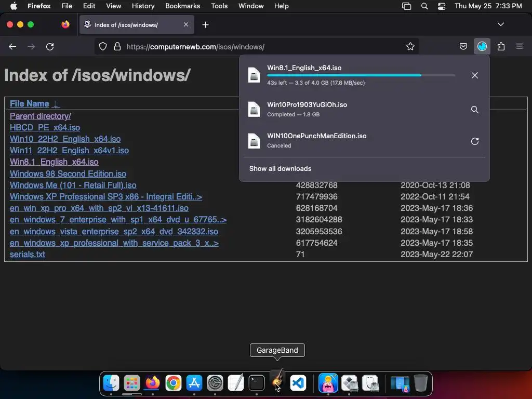The image size is (532, 399).
Task: Click file size 3182604288
Action: point(319,220)
